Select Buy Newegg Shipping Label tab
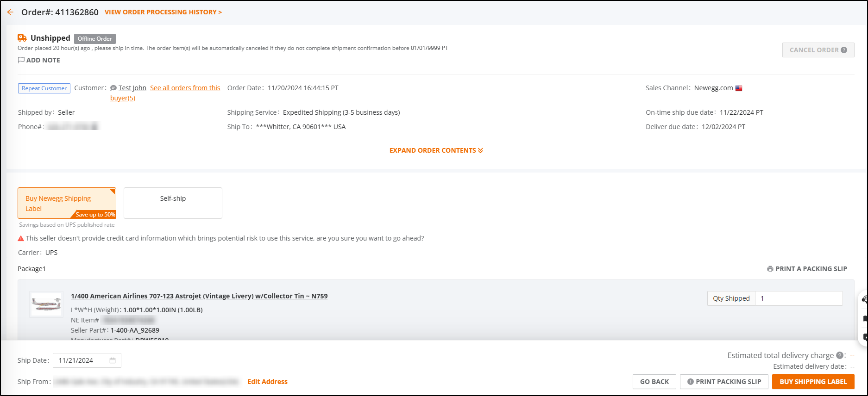This screenshot has width=868, height=396. tap(67, 203)
